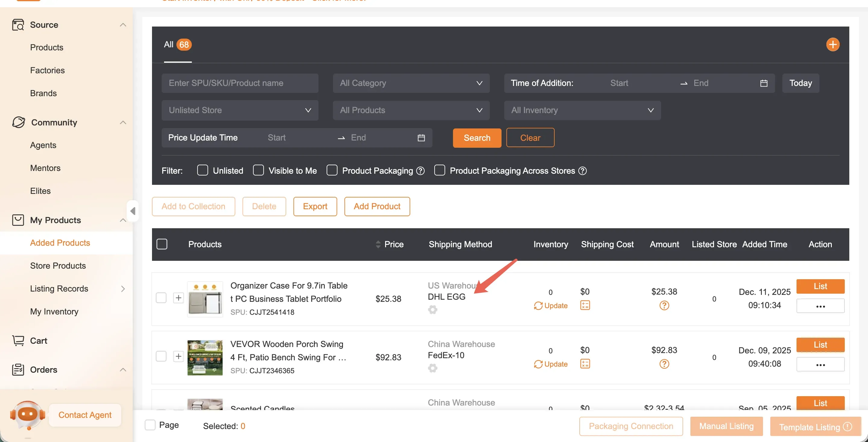Screen dimensions: 868x442
Task: Click the Product Packaging help question icon
Action: pos(420,171)
